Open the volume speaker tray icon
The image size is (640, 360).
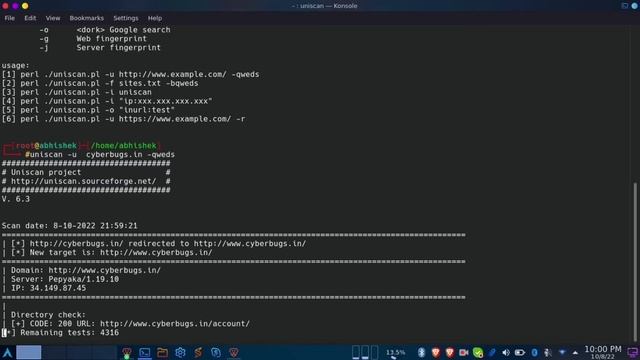[506, 353]
